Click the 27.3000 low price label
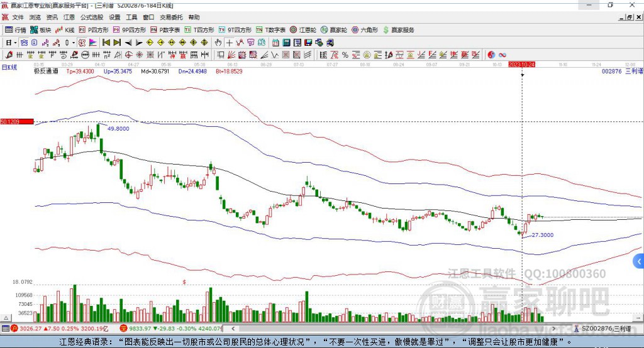The image size is (644, 348). (543, 235)
